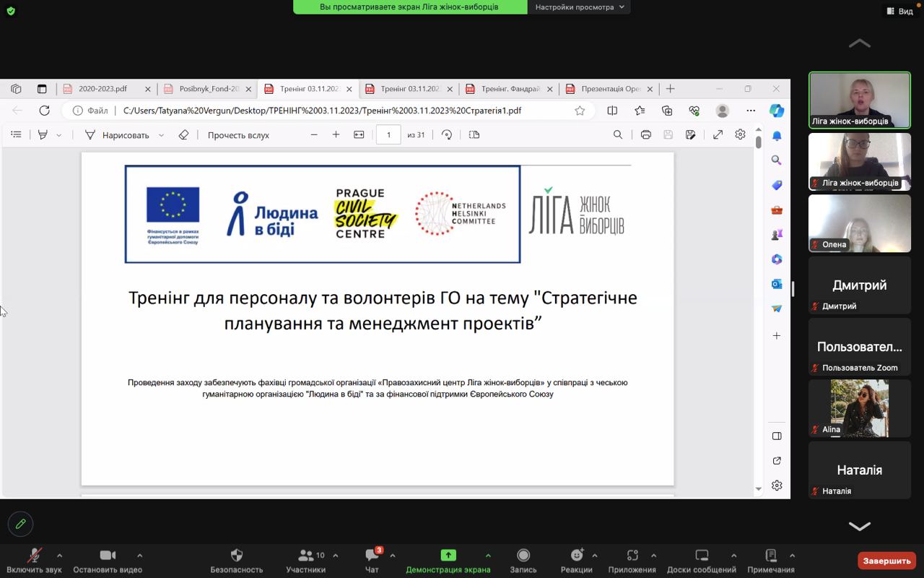Enter PDF full screen mode
Screen dimensions: 924x578
718,134
